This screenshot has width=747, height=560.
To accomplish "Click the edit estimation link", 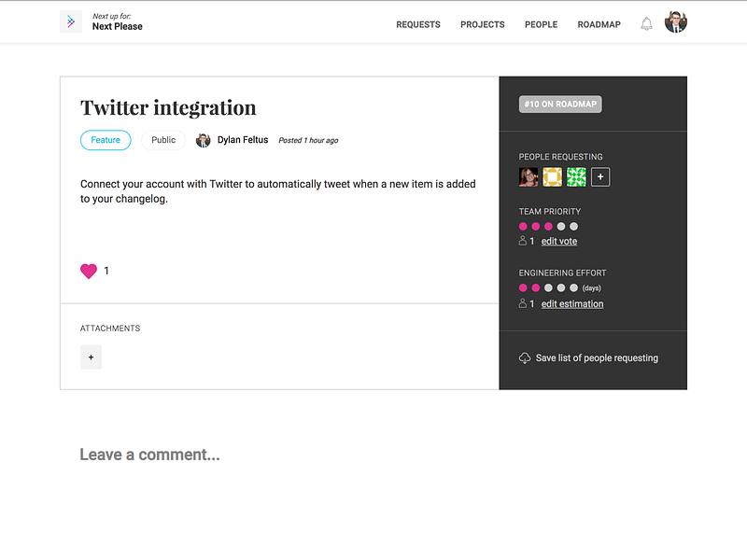I will (572, 304).
